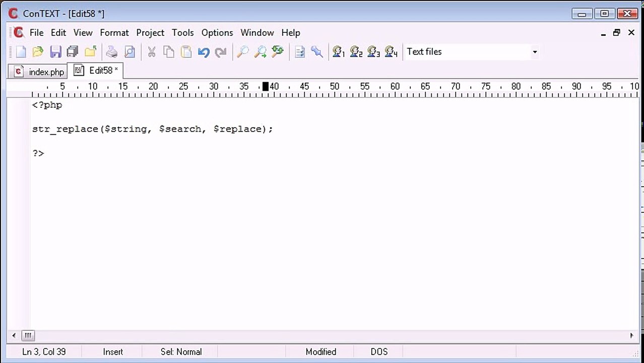Run user command key 2
Image resolution: width=644 pixels, height=363 pixels.
click(356, 51)
